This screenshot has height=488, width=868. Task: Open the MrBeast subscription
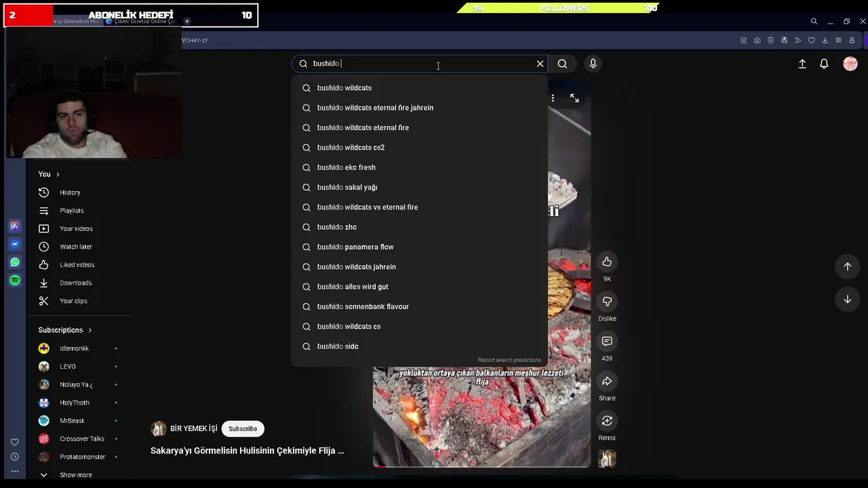pyautogui.click(x=72, y=421)
